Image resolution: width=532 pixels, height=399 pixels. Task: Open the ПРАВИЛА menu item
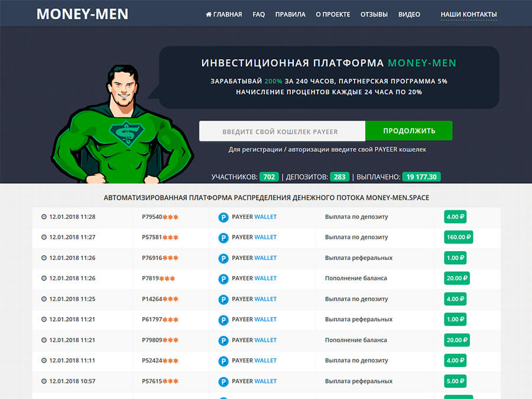point(290,15)
